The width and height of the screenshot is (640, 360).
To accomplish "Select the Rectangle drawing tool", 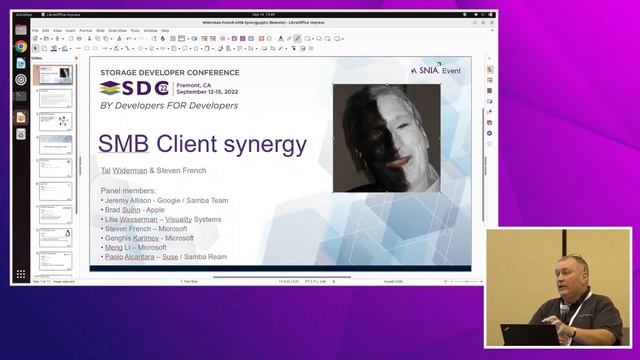I will pyautogui.click(x=87, y=49).
